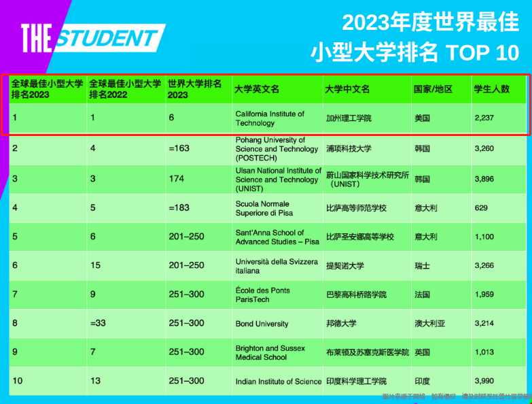Click 'Ulsan National Institute of Science and Technology' cell
Viewport: 532px width, 404px height.
278,180
